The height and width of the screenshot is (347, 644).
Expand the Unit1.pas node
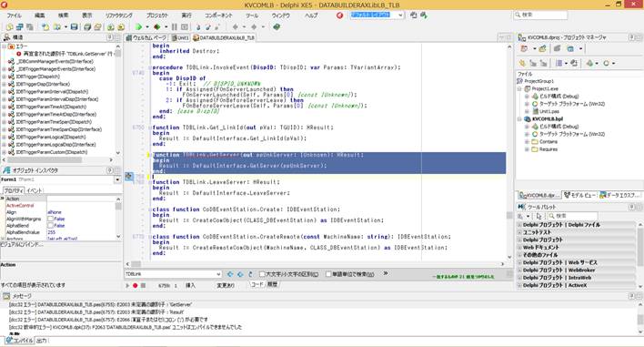(527, 111)
